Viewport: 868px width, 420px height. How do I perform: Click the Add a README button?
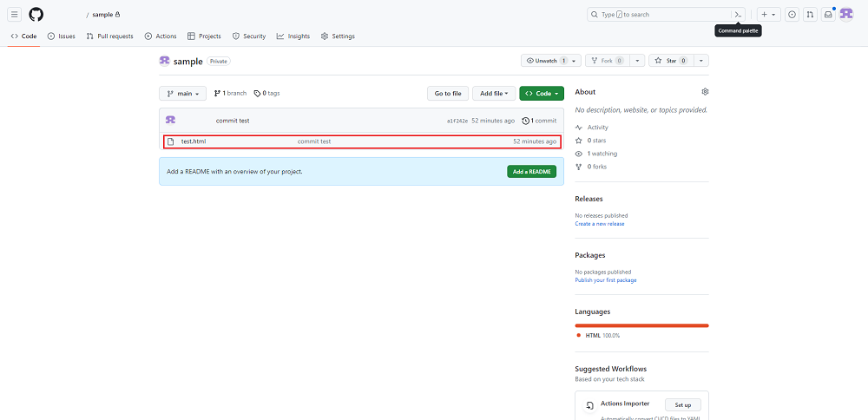tap(531, 172)
